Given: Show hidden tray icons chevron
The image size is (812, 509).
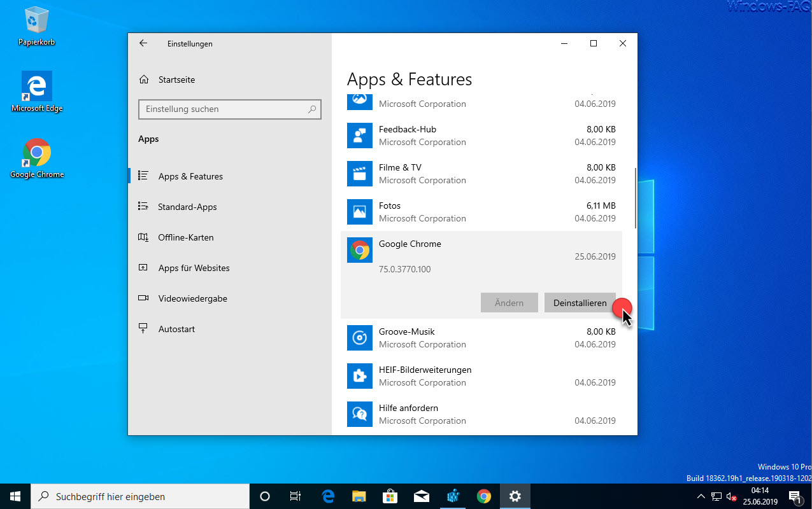Looking at the screenshot, I should click(x=701, y=496).
